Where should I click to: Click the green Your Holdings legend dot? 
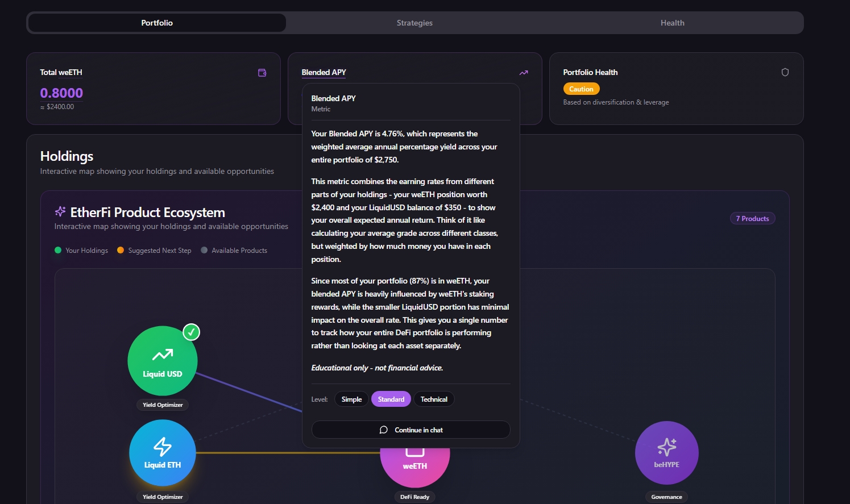[x=58, y=250]
